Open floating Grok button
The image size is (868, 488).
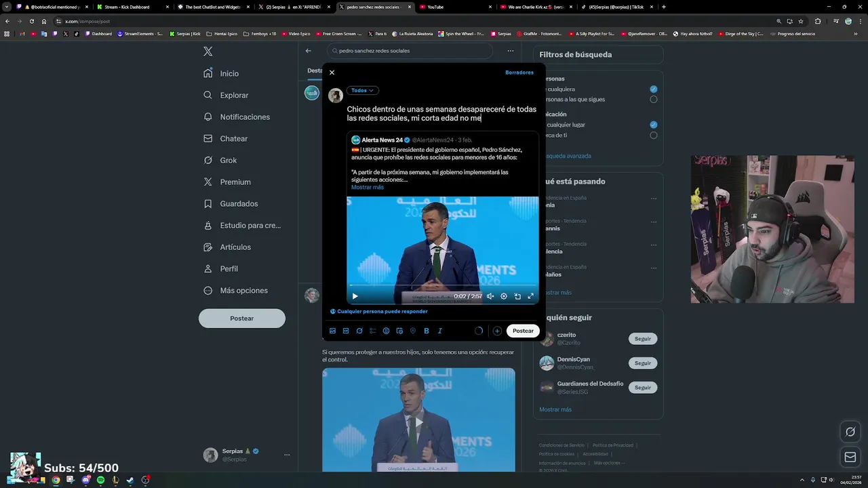tap(850, 432)
